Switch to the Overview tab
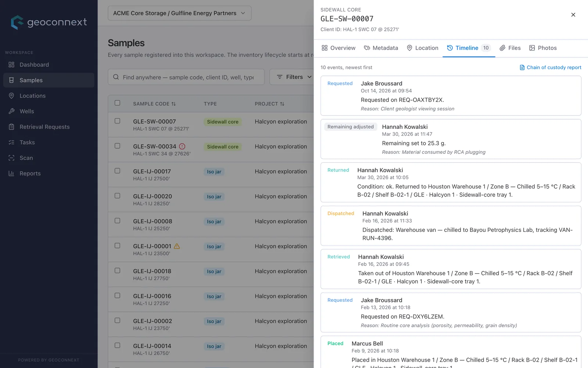The height and width of the screenshot is (368, 588). [x=338, y=48]
